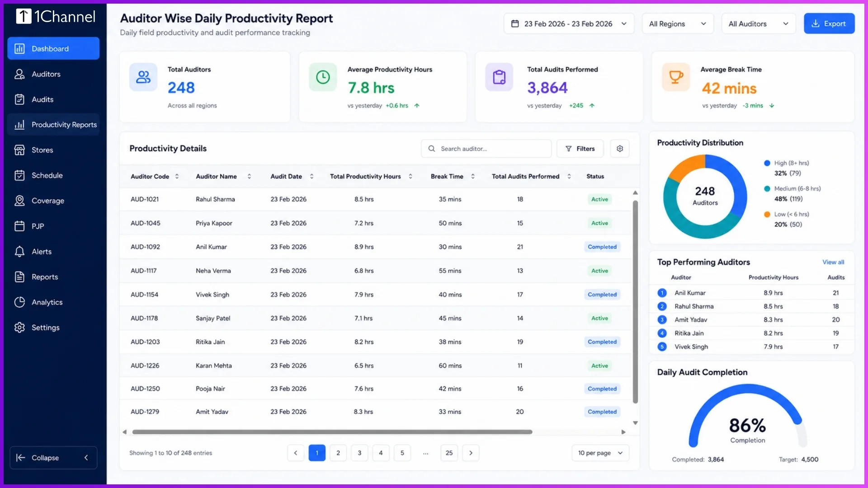Select page 4 in pagination
This screenshot has height=488, width=868.
[x=381, y=453]
